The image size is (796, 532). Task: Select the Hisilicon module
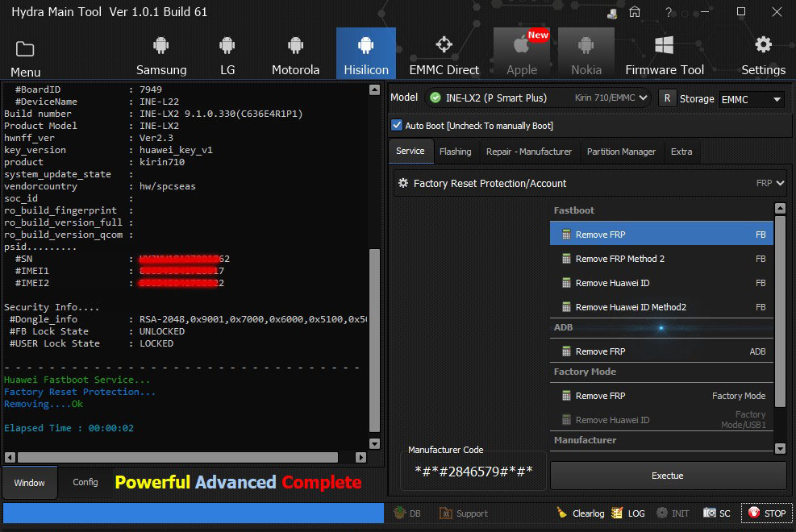click(366, 54)
